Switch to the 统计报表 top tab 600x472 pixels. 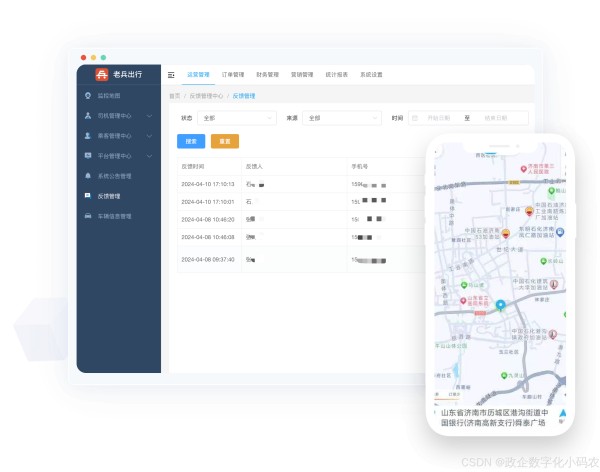(337, 75)
